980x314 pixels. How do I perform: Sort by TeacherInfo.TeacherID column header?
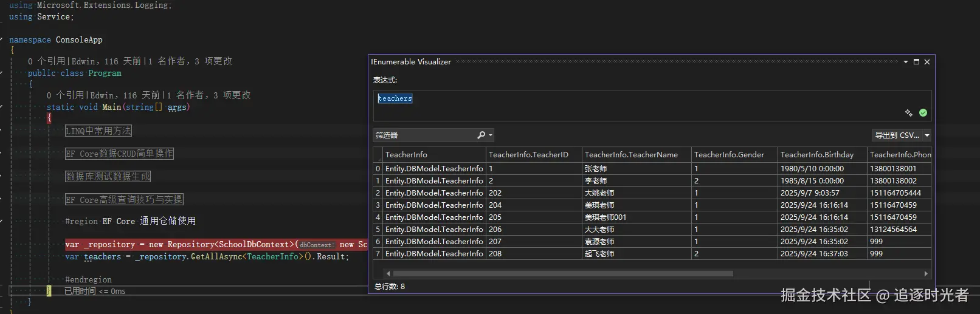(528, 155)
